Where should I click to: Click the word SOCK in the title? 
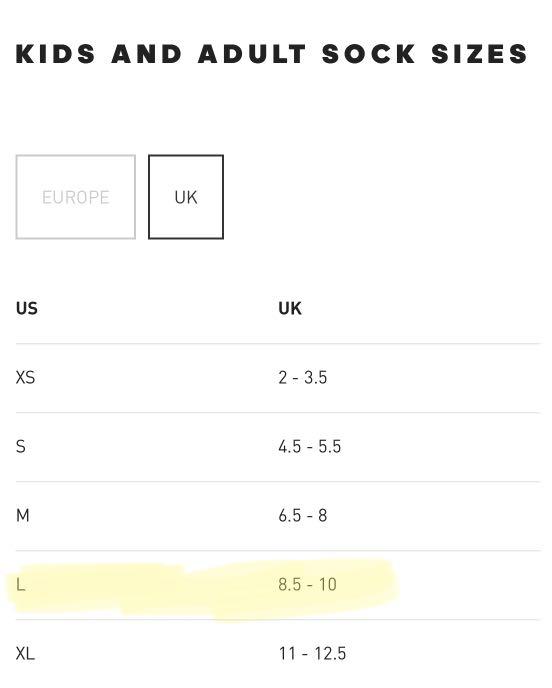pyautogui.click(x=369, y=54)
